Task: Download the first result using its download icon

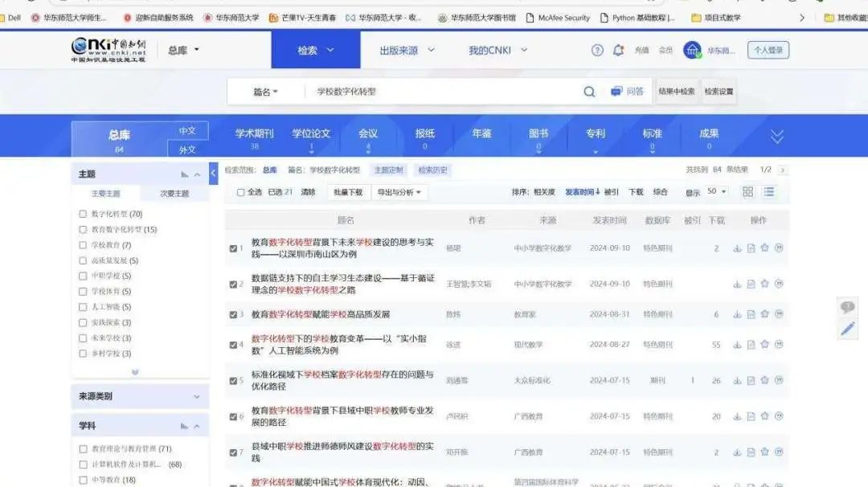Action: point(737,248)
